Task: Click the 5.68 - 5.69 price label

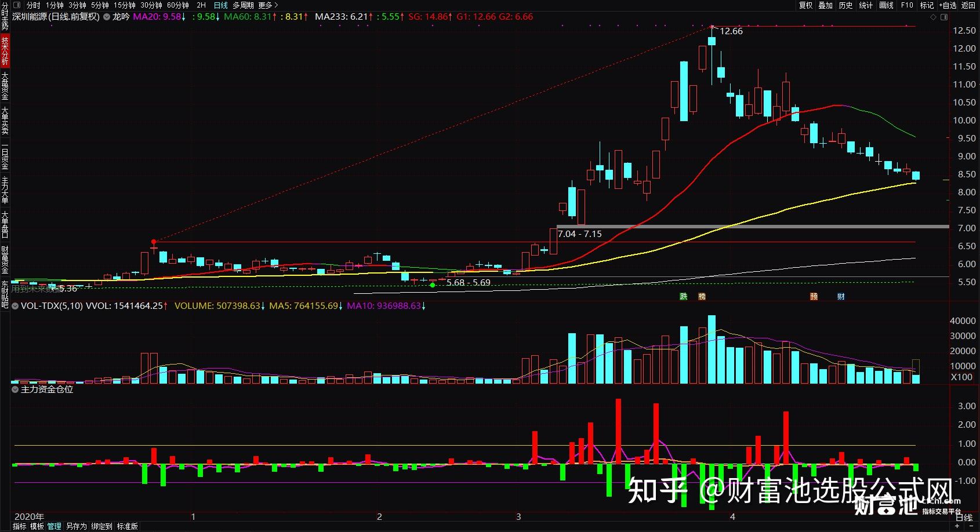Action: [x=469, y=283]
